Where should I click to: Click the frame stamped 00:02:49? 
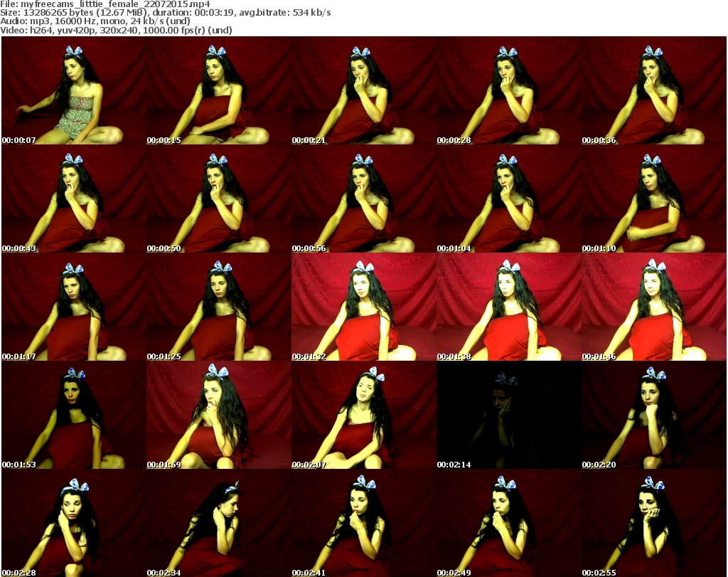tap(509, 523)
